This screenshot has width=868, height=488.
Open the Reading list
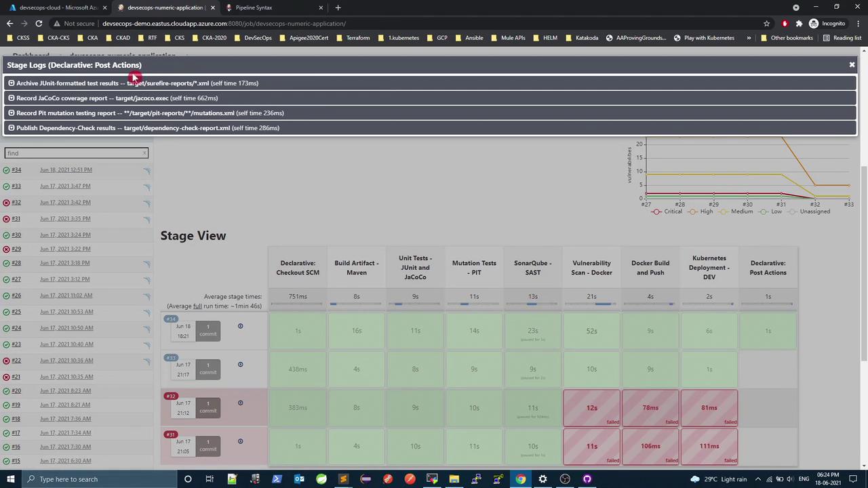pos(842,38)
